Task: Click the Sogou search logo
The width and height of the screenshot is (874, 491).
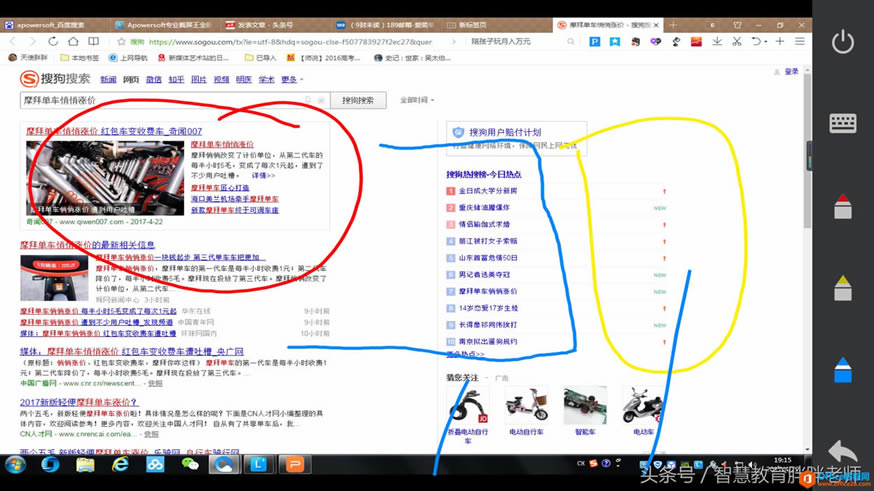Action: point(55,79)
